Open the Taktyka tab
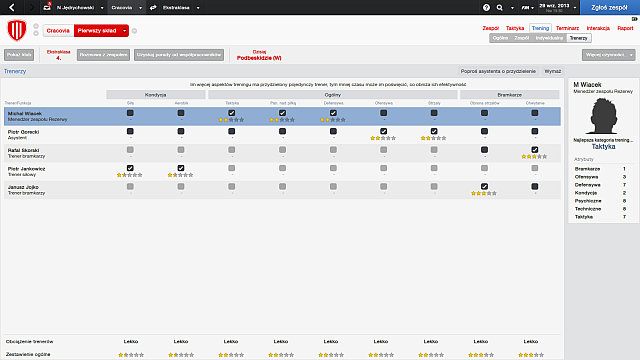 pyautogui.click(x=515, y=28)
